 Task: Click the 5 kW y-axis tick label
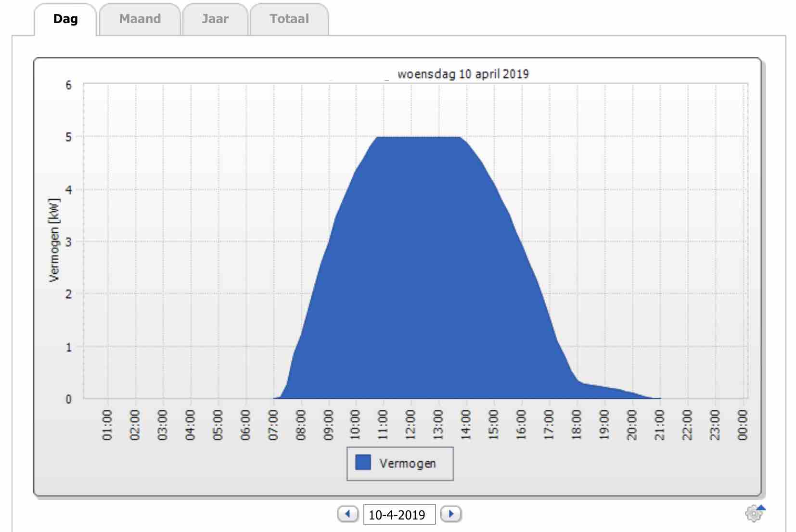(x=68, y=138)
